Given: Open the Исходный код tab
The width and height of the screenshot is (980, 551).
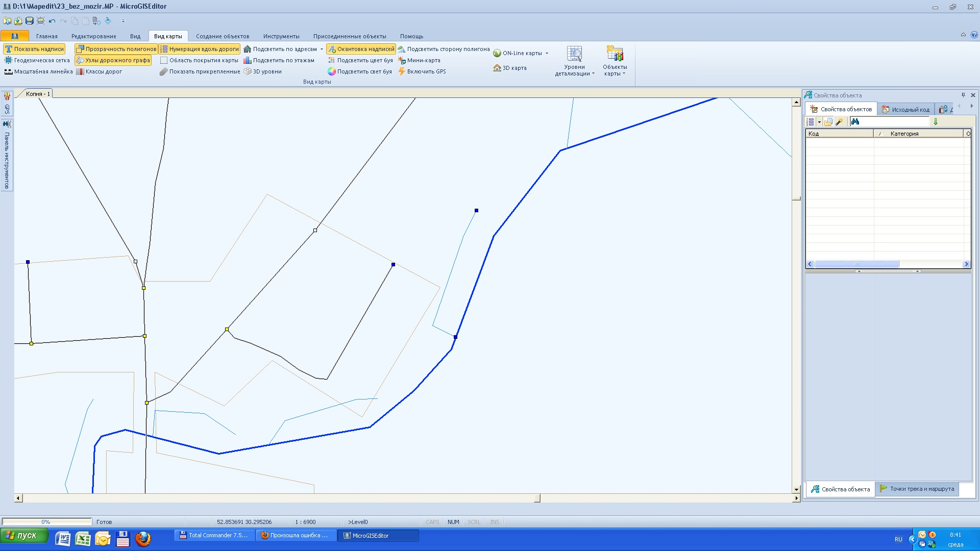Looking at the screenshot, I should click(905, 109).
